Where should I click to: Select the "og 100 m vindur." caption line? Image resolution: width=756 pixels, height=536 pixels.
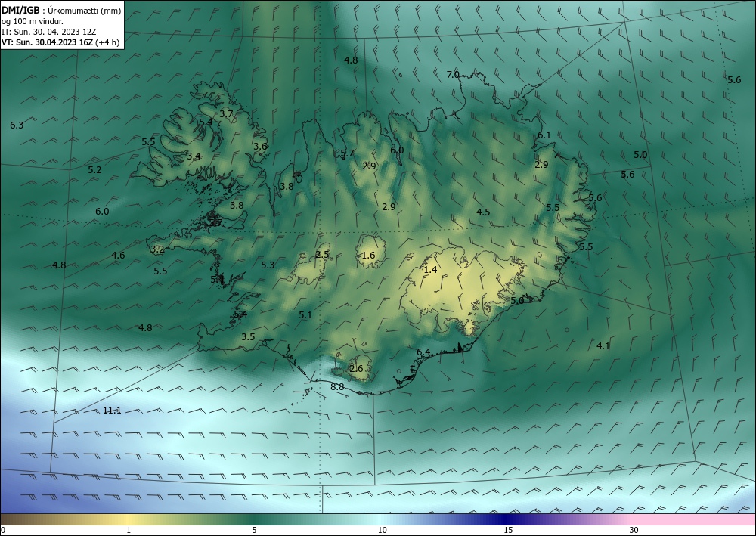click(33, 21)
